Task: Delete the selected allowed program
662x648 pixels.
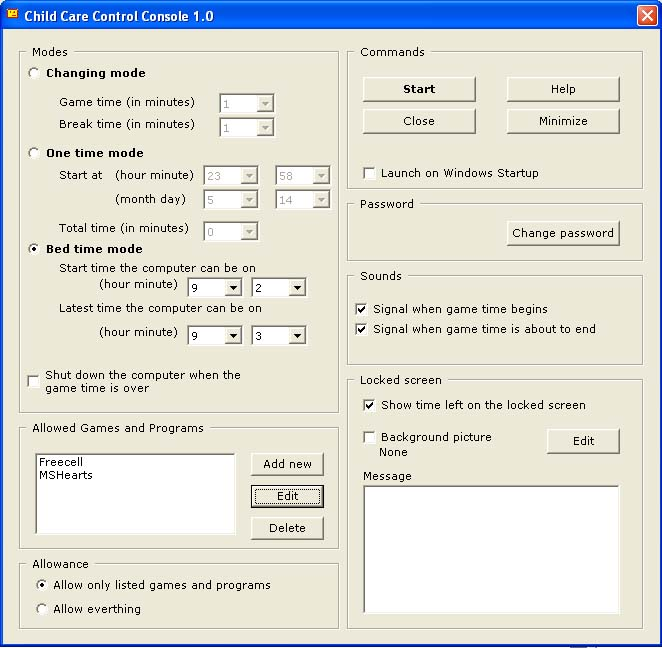Action: click(x=287, y=528)
